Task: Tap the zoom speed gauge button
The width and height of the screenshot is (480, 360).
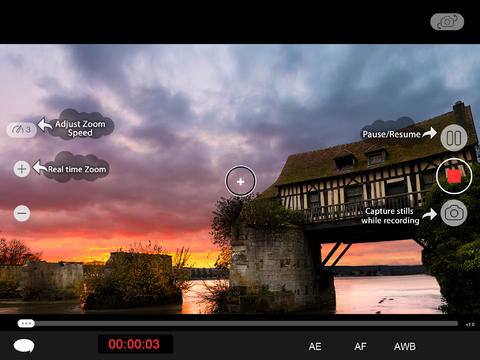Action: pyautogui.click(x=22, y=129)
